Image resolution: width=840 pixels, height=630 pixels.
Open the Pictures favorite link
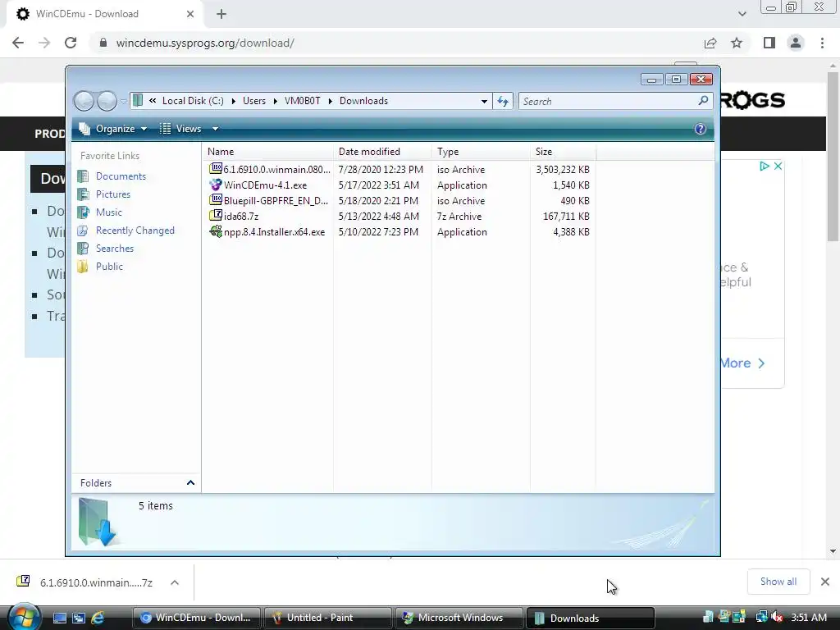112,194
